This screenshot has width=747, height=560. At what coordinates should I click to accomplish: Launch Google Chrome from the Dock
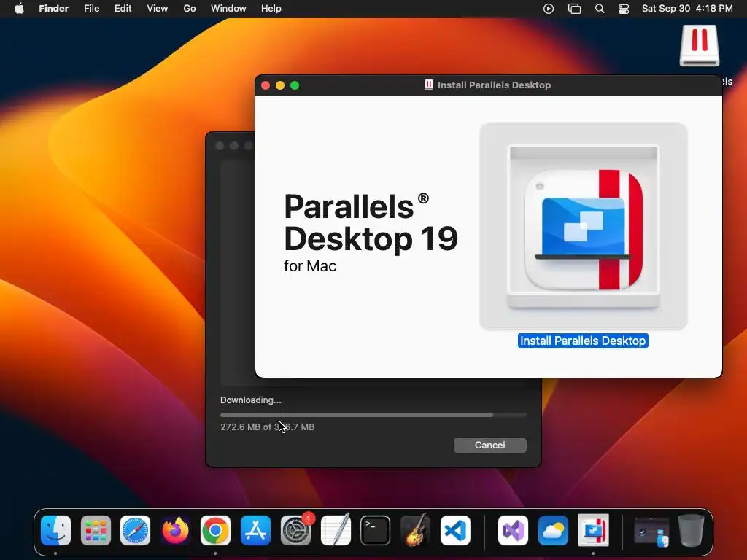click(215, 531)
